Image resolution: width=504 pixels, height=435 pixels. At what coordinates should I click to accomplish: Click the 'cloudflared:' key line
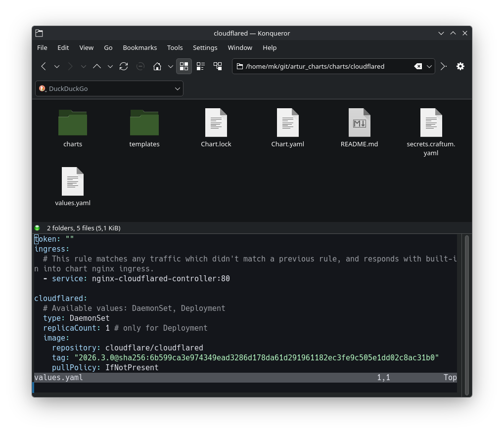(x=60, y=299)
